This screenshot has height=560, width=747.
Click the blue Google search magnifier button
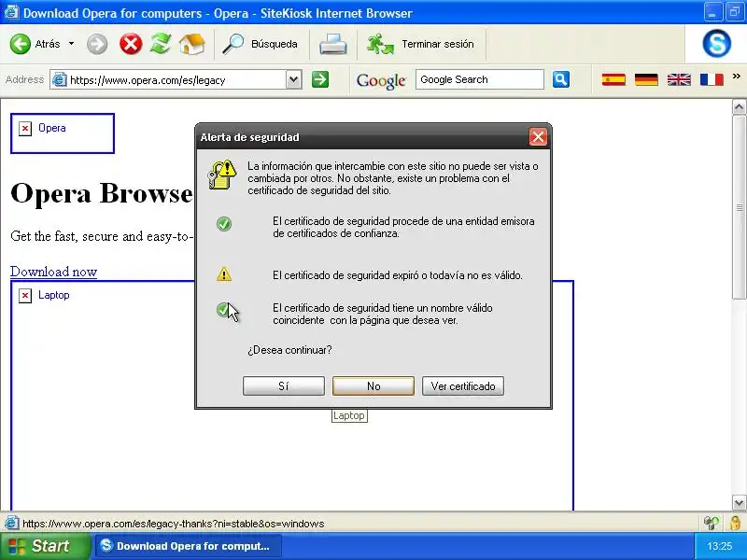[561, 79]
